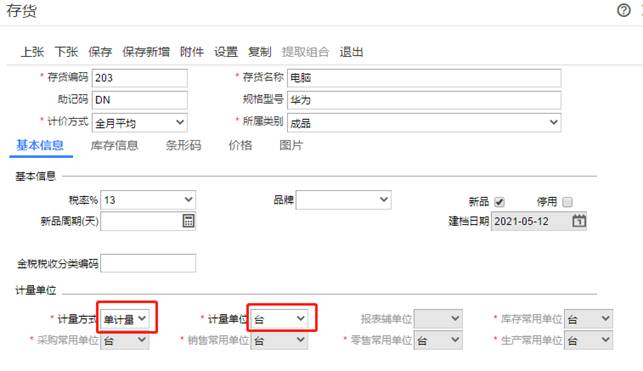
Task: Expand the 计价方式 dropdown
Action: click(140, 122)
